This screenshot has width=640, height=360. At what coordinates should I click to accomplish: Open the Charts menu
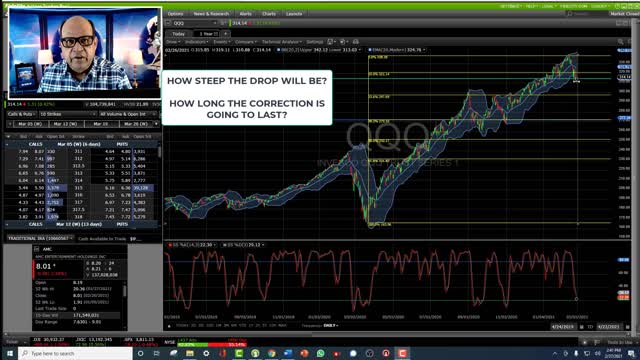(269, 13)
